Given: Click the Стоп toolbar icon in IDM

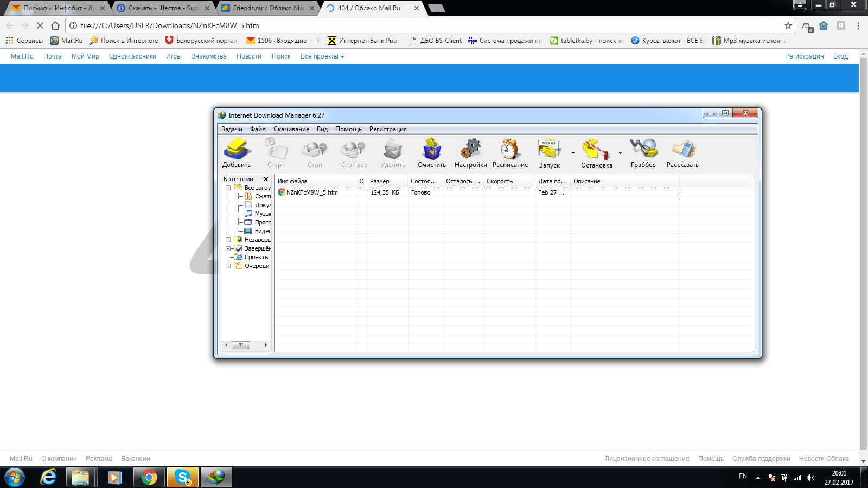Looking at the screenshot, I should click(x=315, y=153).
